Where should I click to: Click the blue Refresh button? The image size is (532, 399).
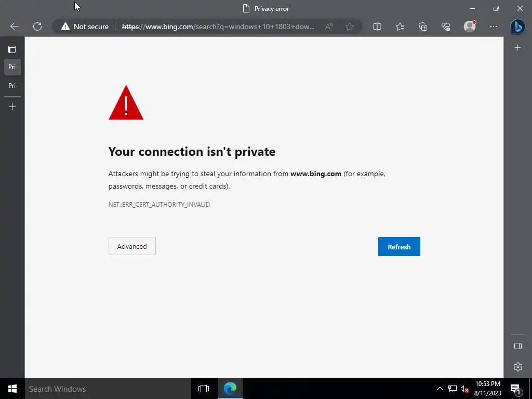[399, 247]
